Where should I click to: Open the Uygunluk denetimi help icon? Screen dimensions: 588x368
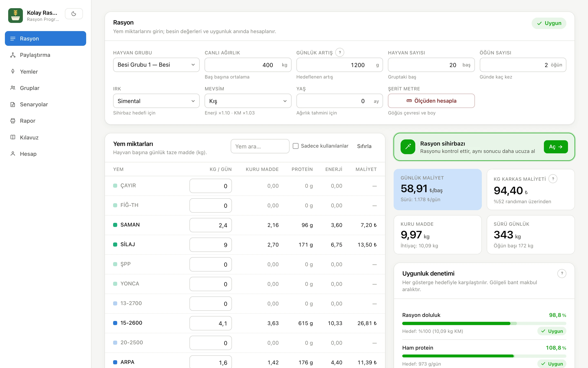tap(562, 273)
